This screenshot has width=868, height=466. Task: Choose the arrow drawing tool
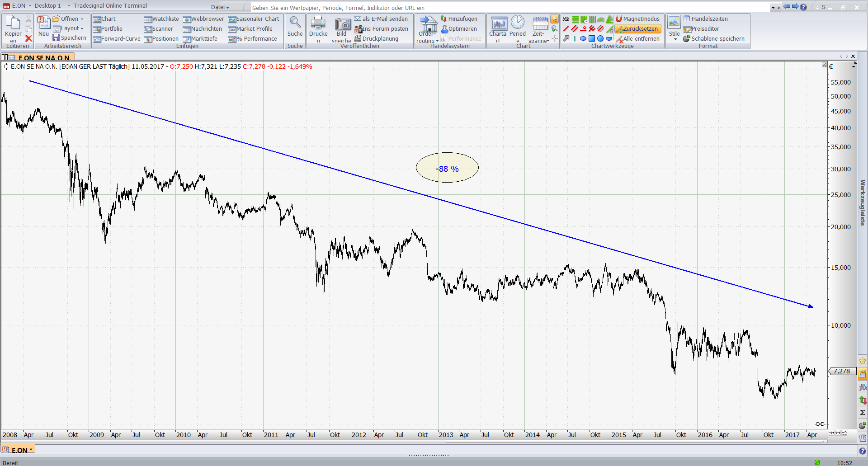tap(566, 39)
